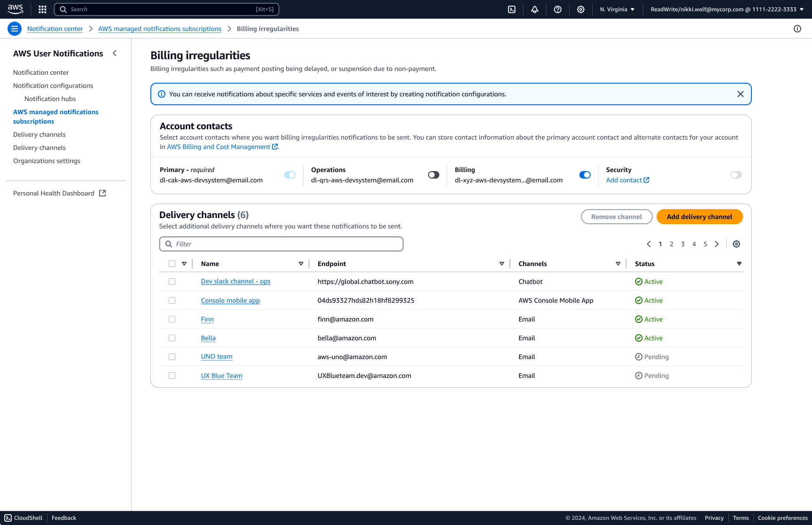Enable the Operations contact toggle
The image size is (812, 525).
click(434, 175)
